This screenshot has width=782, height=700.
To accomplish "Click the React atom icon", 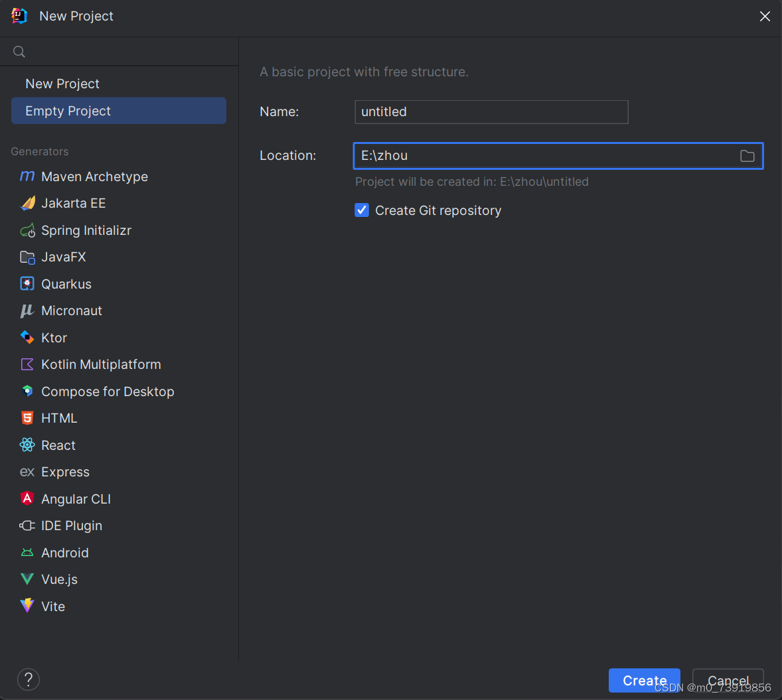I will (27, 445).
